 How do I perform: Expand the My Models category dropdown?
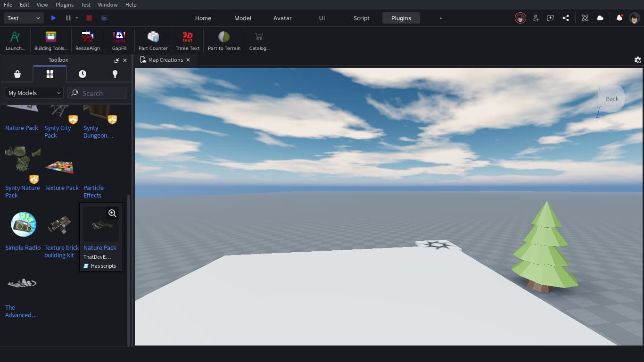[x=34, y=93]
